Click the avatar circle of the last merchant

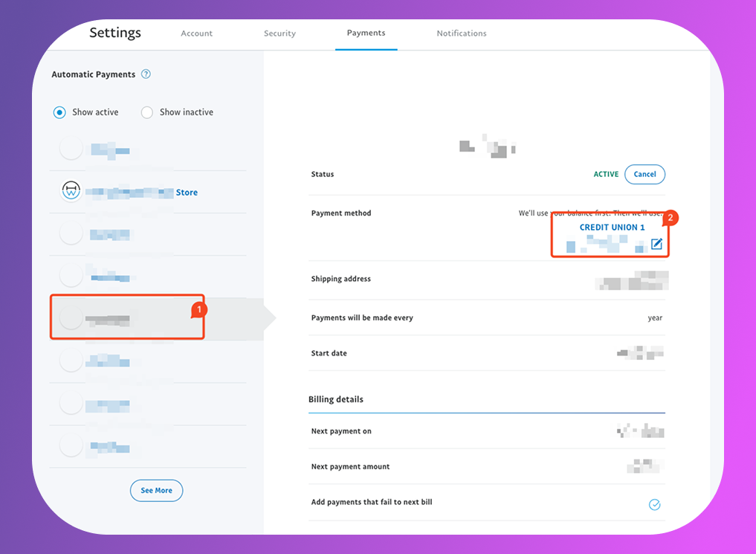point(71,445)
